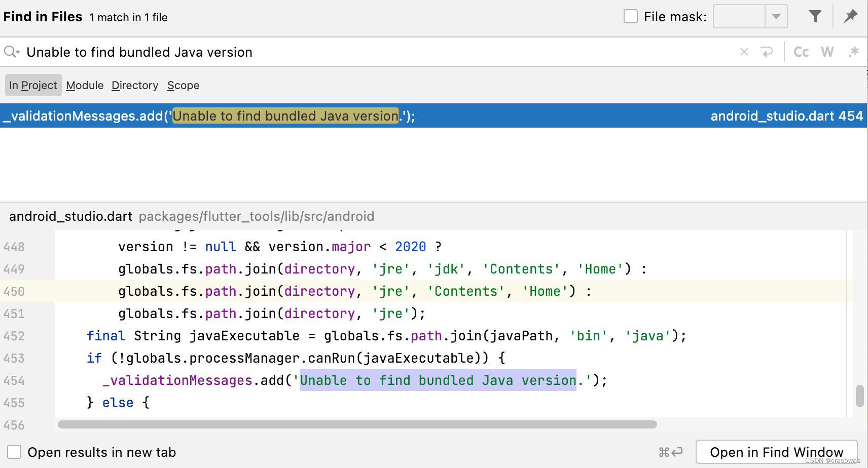This screenshot has height=468, width=868.
Task: Click Open in Find Window button
Action: coord(776,452)
